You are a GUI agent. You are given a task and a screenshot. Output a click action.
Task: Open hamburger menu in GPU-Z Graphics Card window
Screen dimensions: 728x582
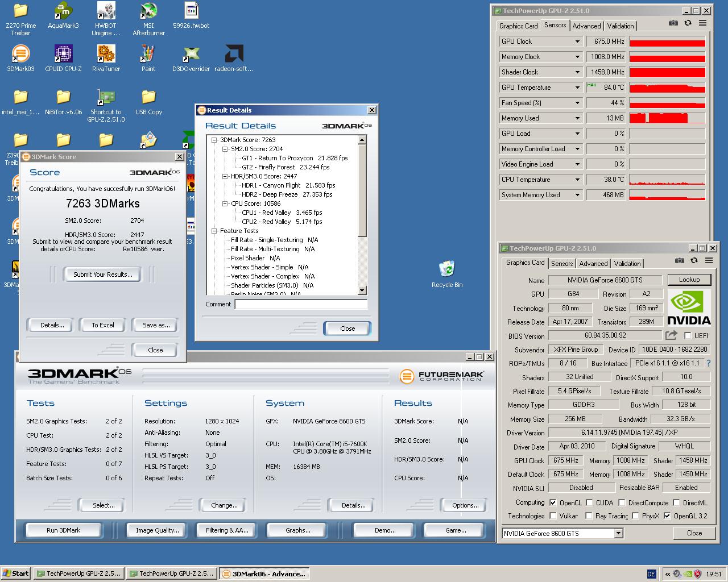(709, 260)
